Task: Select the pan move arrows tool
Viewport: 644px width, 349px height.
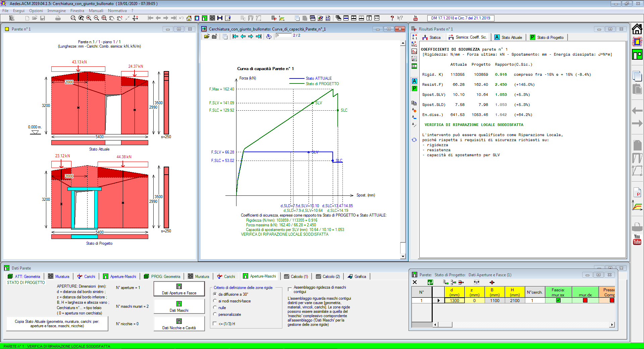Action: click(135, 18)
